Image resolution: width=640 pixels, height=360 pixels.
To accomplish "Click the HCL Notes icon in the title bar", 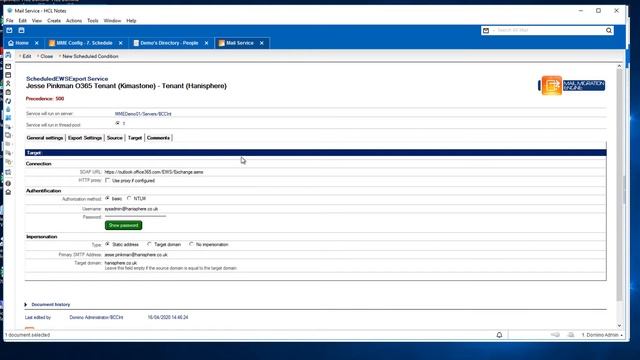I will [9, 11].
